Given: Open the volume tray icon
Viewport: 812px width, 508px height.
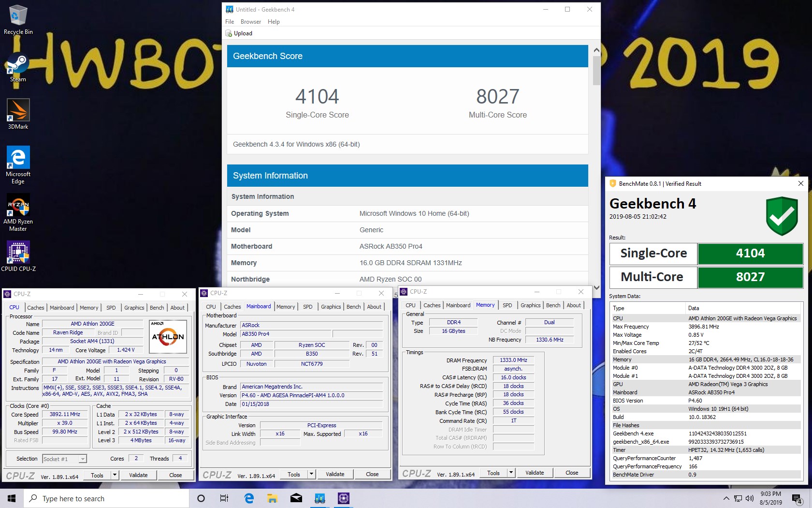Looking at the screenshot, I should click(749, 498).
